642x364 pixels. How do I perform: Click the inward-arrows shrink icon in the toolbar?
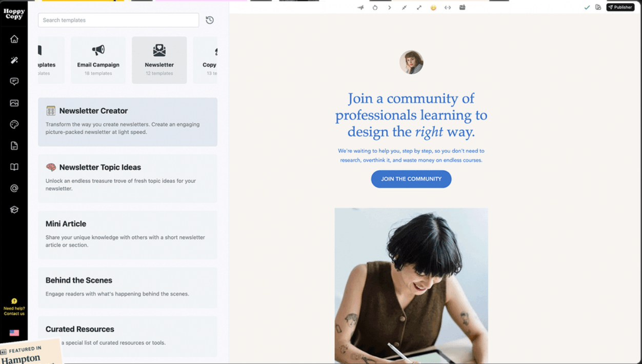[x=404, y=8]
